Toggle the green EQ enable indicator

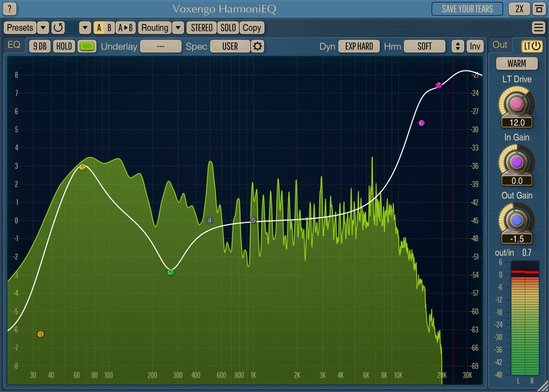(x=86, y=46)
